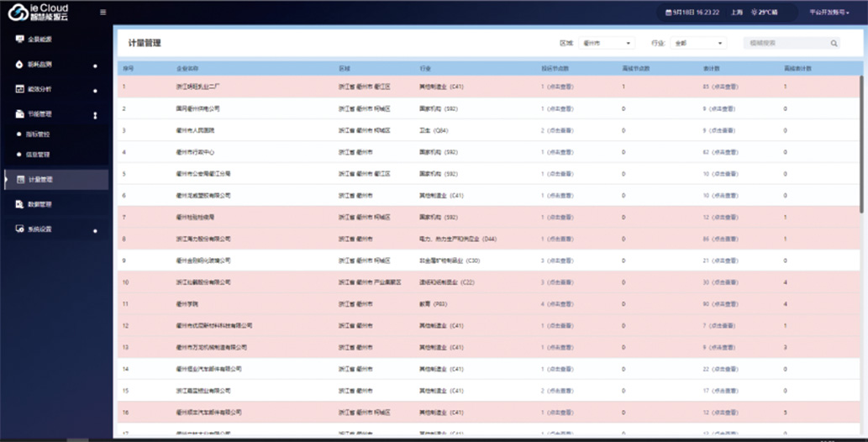Screen dimensions: 868x442
Task: Collapse the 节能管理 sidebar group
Action: pos(95,114)
